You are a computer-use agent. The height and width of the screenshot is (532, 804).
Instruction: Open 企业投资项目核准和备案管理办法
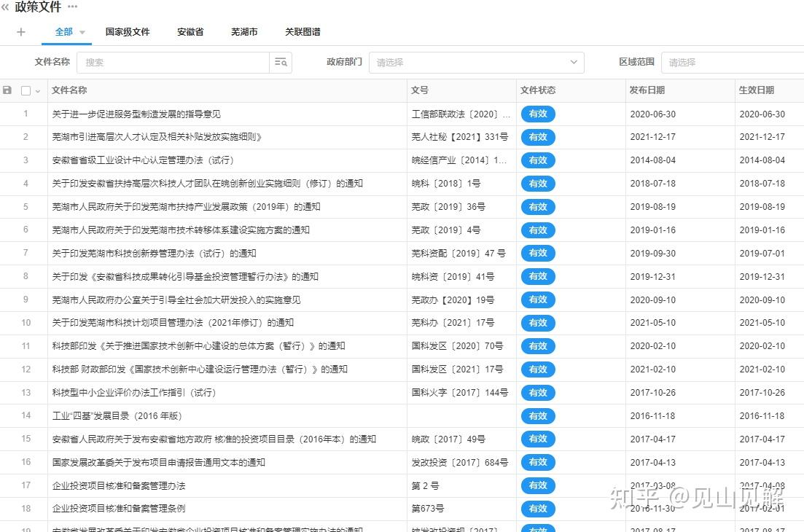click(x=118, y=485)
